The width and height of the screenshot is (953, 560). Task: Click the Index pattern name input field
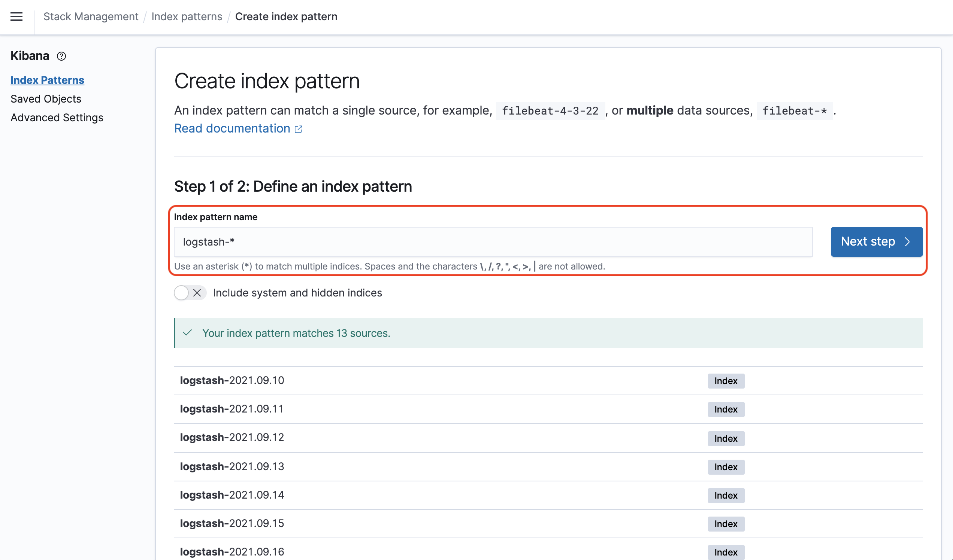493,242
